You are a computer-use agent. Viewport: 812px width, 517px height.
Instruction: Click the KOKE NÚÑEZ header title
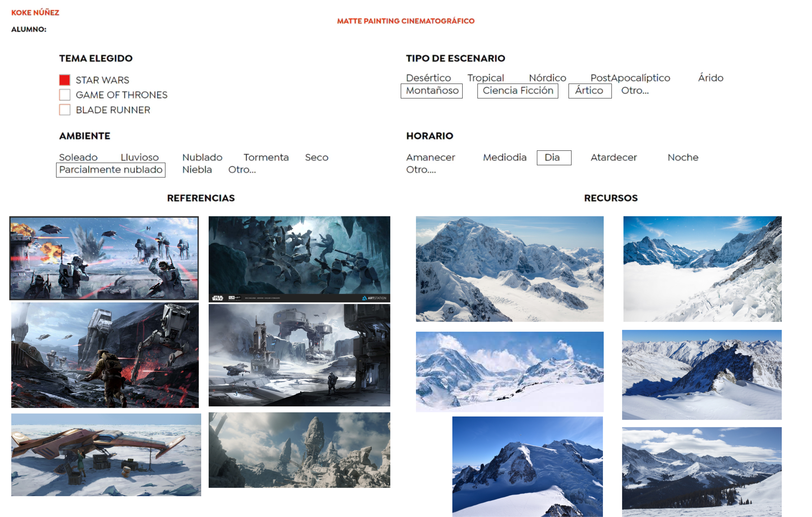pos(35,13)
